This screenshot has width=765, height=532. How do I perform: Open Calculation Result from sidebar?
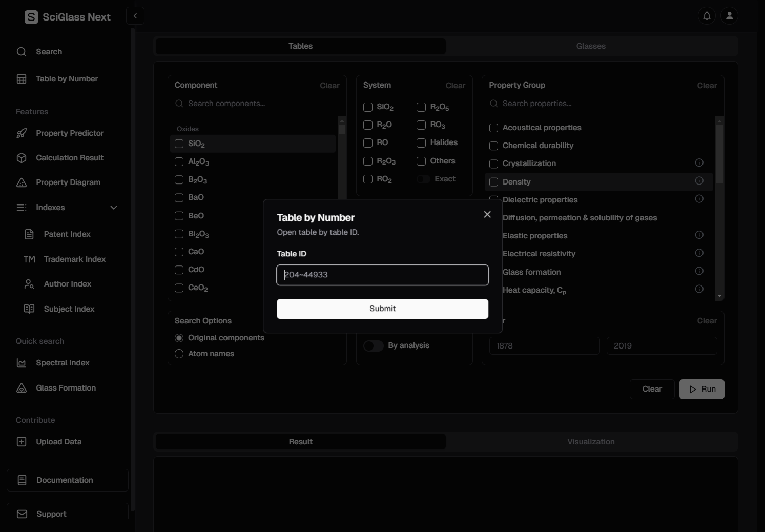coord(69,158)
